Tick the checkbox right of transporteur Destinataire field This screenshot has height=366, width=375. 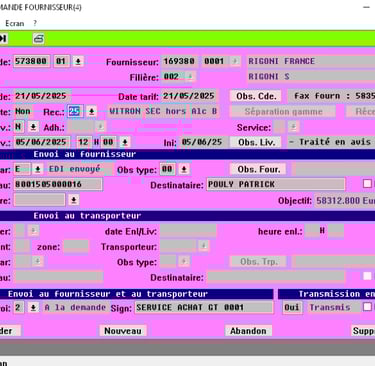click(367, 276)
